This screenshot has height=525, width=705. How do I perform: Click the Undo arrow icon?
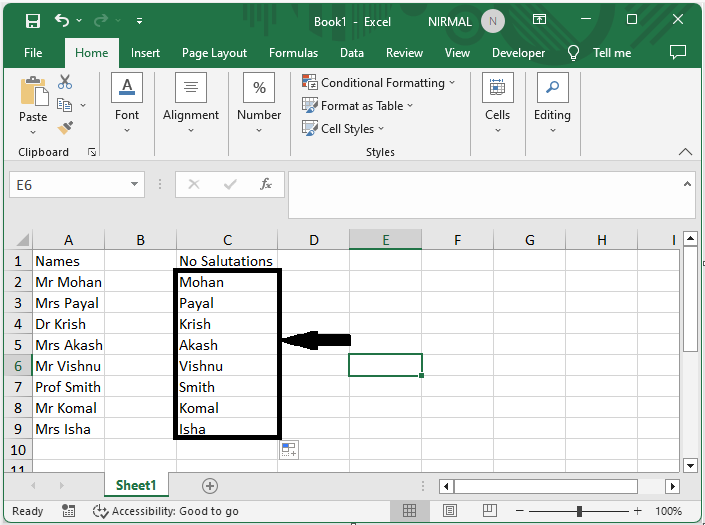tap(63, 21)
